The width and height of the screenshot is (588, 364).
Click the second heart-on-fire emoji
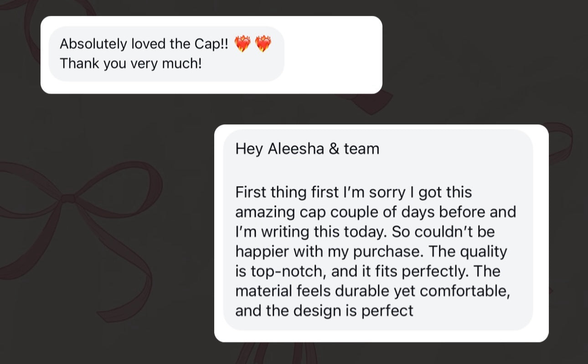tap(263, 44)
